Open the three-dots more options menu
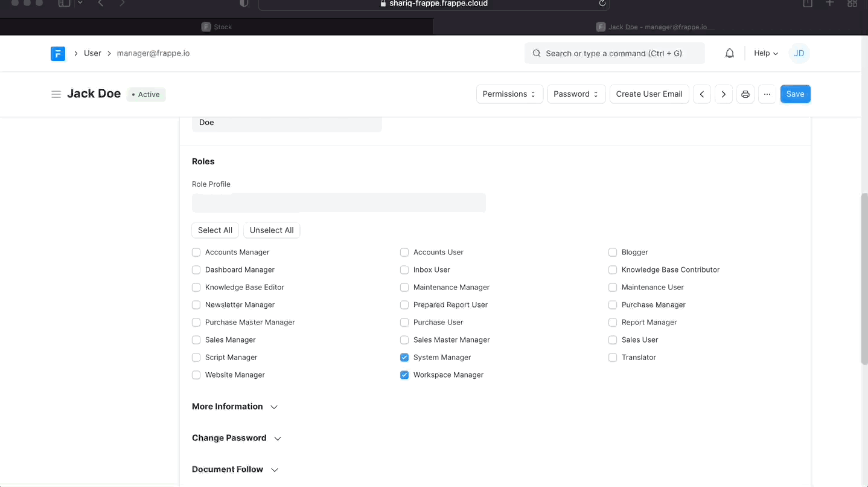The image size is (868, 487). click(x=767, y=94)
